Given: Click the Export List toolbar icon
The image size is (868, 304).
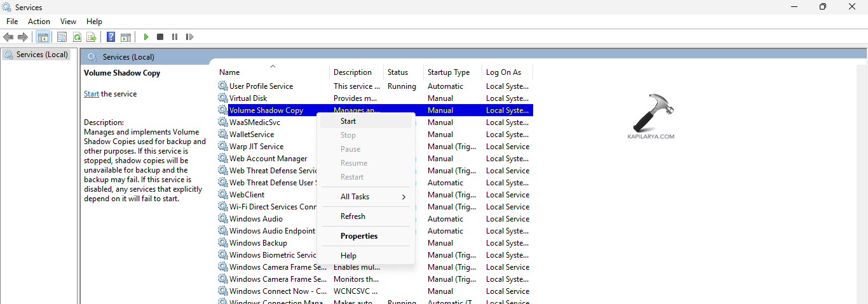Looking at the screenshot, I should tap(92, 37).
